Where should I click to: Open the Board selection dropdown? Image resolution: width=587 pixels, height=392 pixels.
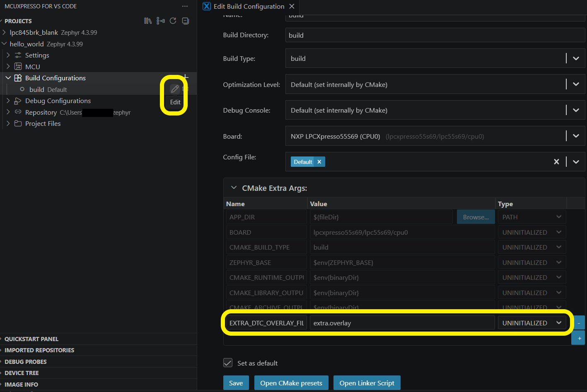576,136
